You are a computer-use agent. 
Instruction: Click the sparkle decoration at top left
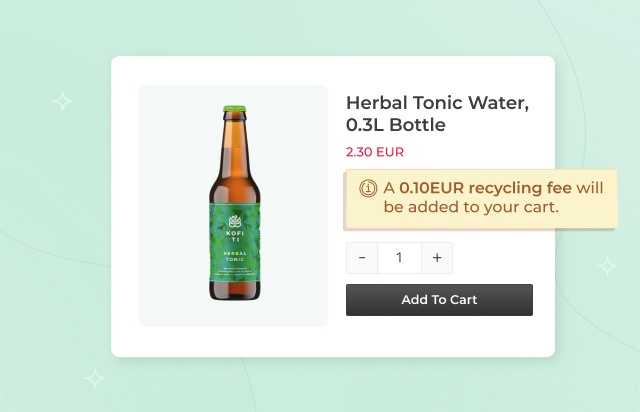[62, 101]
